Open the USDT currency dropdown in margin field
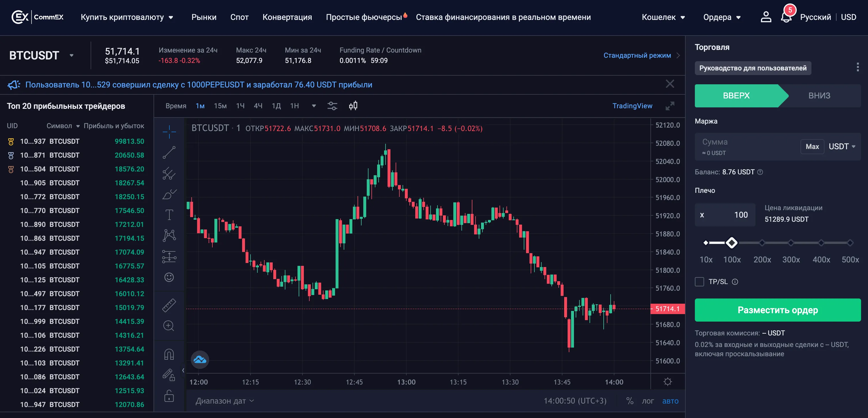Viewport: 868px width, 418px height. [842, 146]
